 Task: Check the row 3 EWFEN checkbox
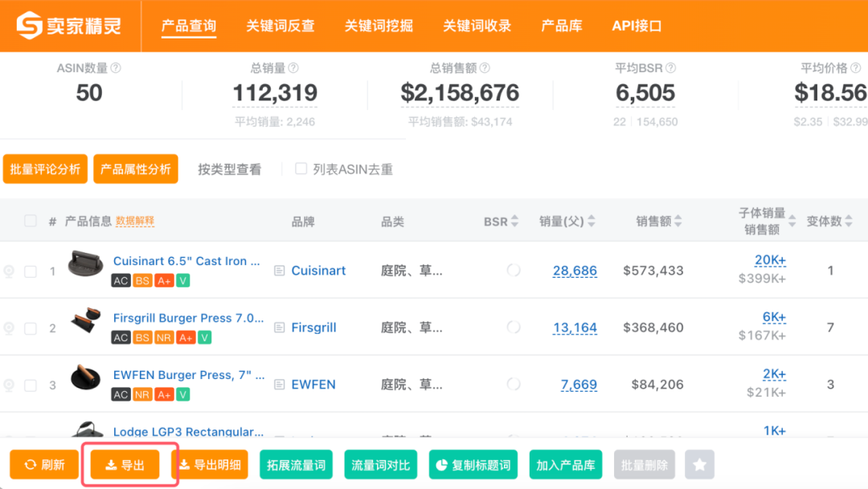[x=31, y=385]
